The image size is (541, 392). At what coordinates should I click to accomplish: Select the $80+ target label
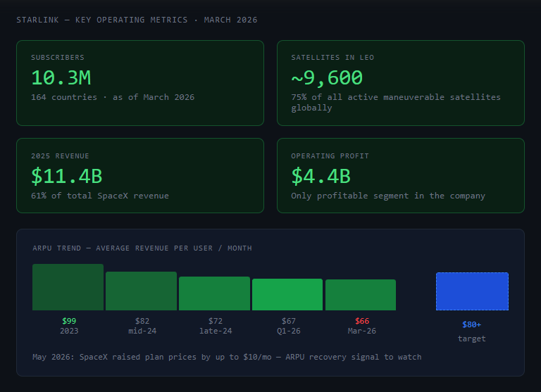472,324
